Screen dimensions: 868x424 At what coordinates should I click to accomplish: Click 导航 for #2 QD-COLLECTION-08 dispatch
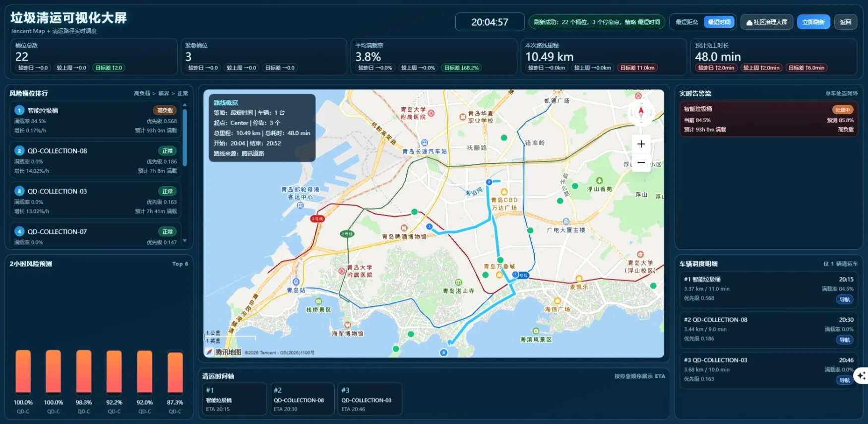[845, 340]
